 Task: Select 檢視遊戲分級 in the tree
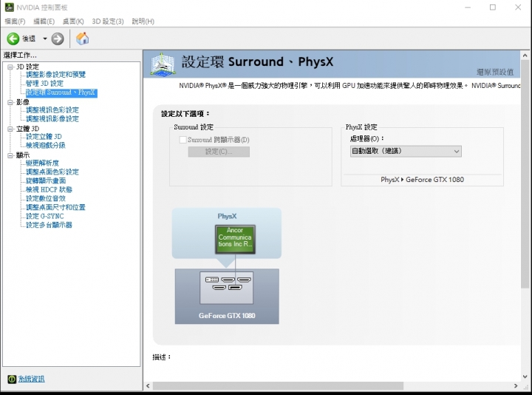coord(46,145)
